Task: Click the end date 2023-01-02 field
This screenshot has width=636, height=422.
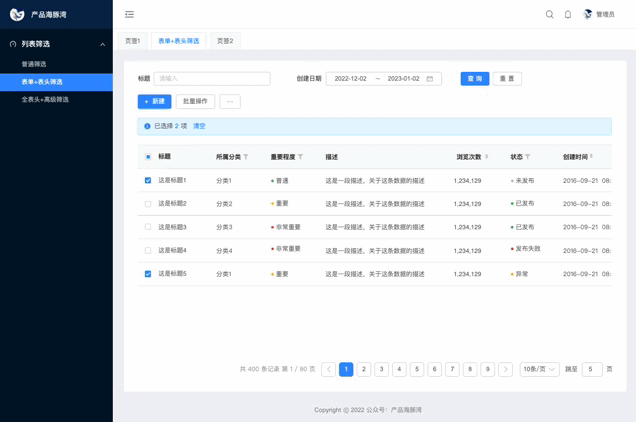Action: point(404,79)
